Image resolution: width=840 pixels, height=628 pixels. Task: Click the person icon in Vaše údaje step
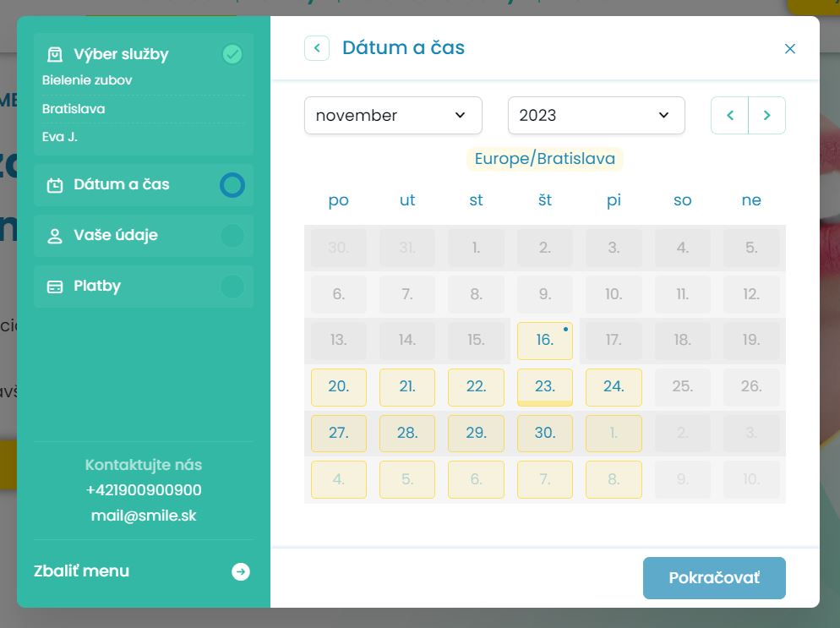pyautogui.click(x=55, y=236)
